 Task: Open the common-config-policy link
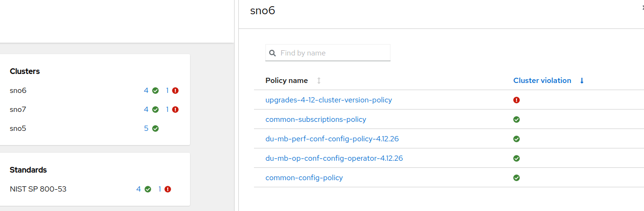point(304,178)
